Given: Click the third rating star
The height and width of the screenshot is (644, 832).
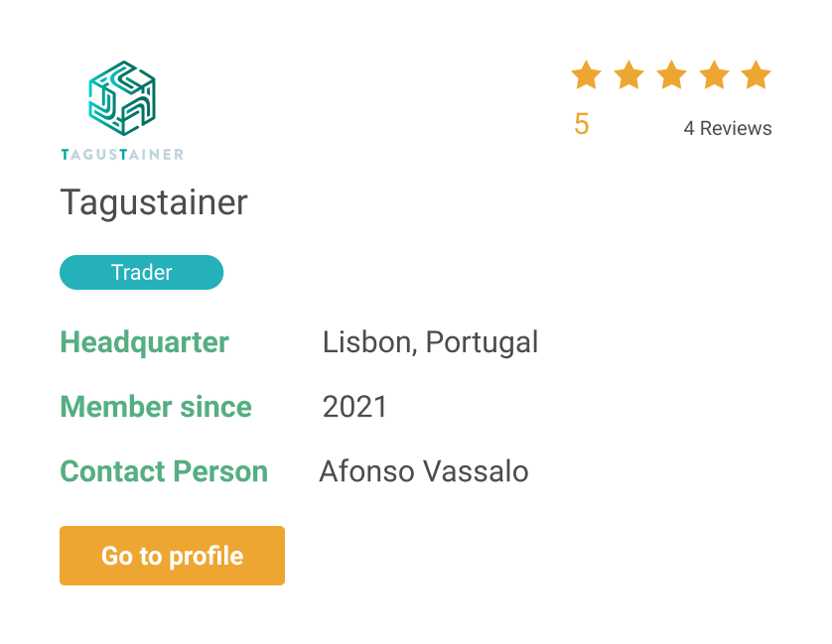Looking at the screenshot, I should pos(671,74).
